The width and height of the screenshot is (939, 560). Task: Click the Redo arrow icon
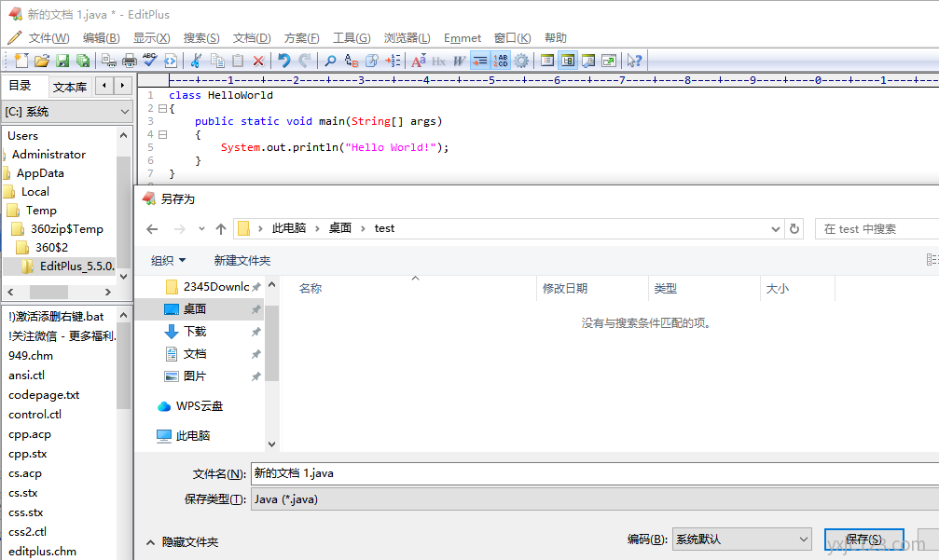click(305, 61)
